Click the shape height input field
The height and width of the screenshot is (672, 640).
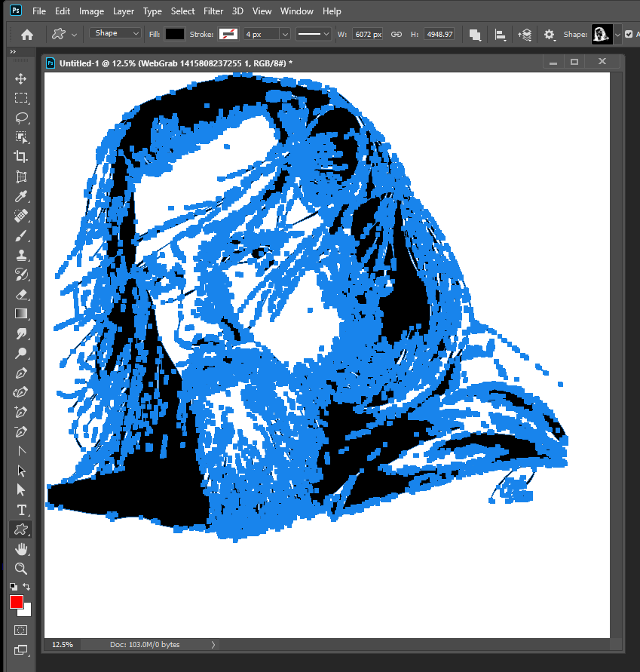(439, 34)
